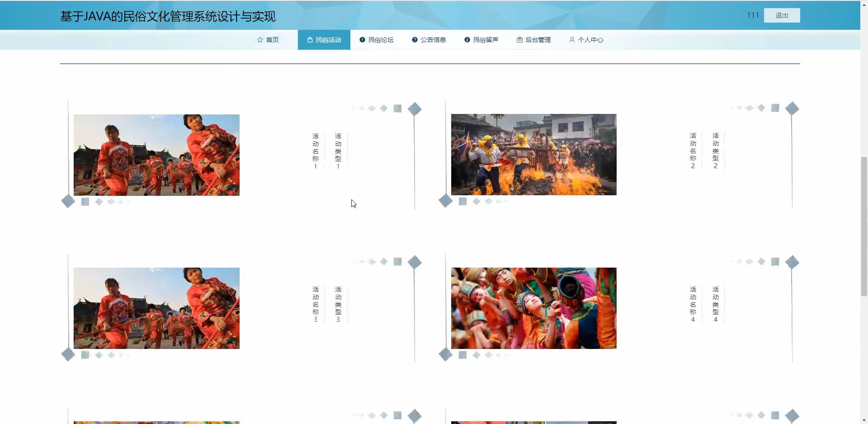The height and width of the screenshot is (424, 868).
Task: Click the info icon beside 民俗留声
Action: (467, 40)
